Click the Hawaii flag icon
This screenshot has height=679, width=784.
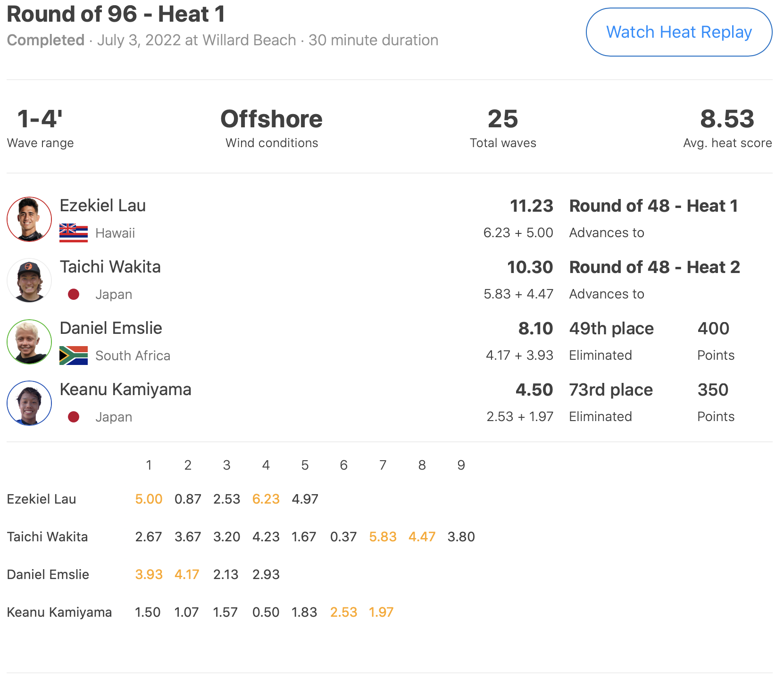74,233
